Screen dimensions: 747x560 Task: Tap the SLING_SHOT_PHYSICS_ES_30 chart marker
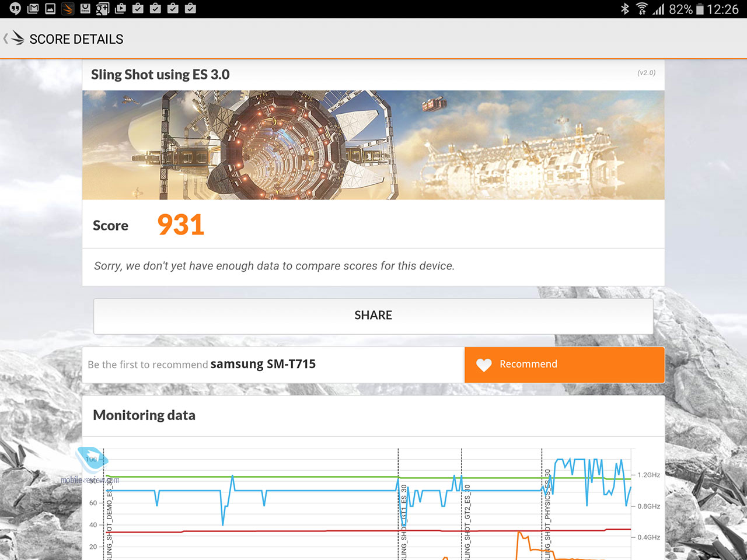[x=547, y=514]
